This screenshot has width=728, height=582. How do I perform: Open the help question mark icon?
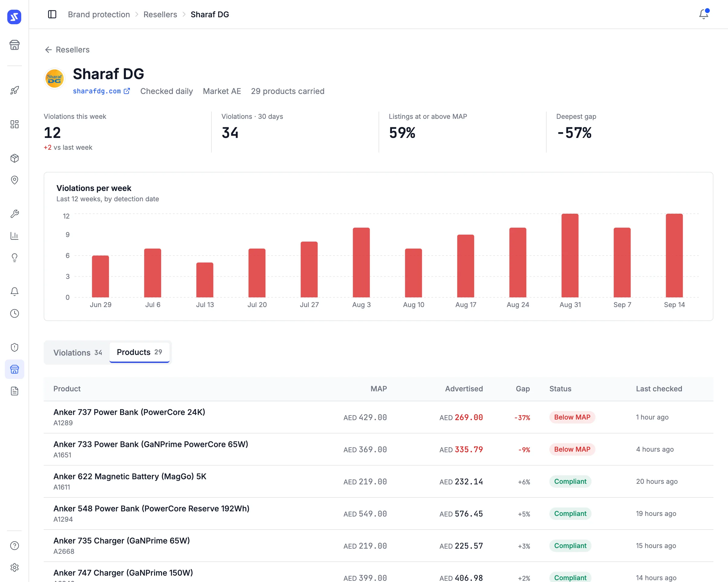click(14, 546)
